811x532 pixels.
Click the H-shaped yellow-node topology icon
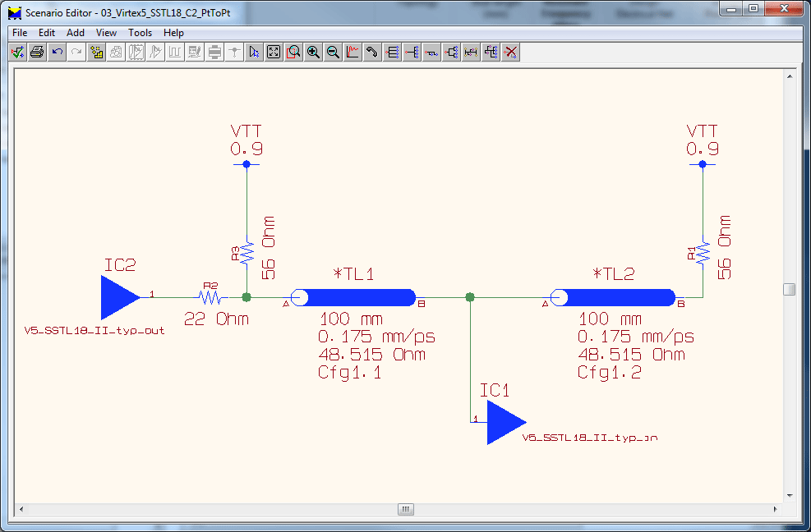[x=471, y=53]
